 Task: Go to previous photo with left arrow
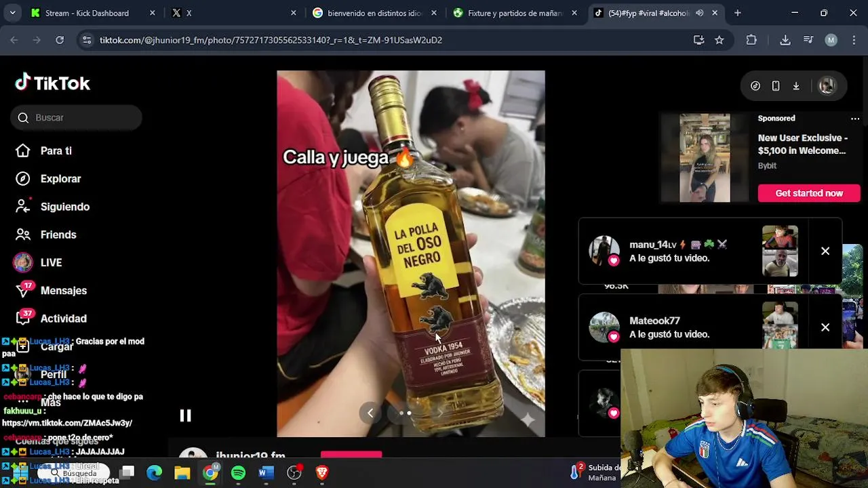pos(370,412)
